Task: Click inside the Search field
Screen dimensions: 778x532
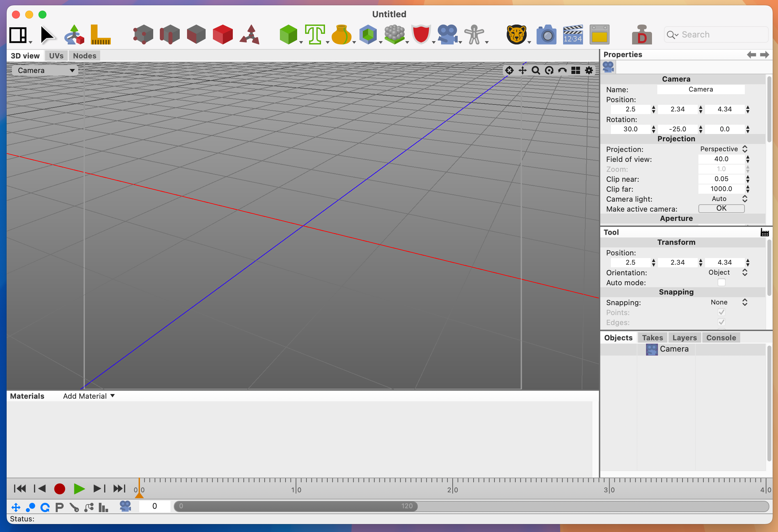Action: [716, 34]
